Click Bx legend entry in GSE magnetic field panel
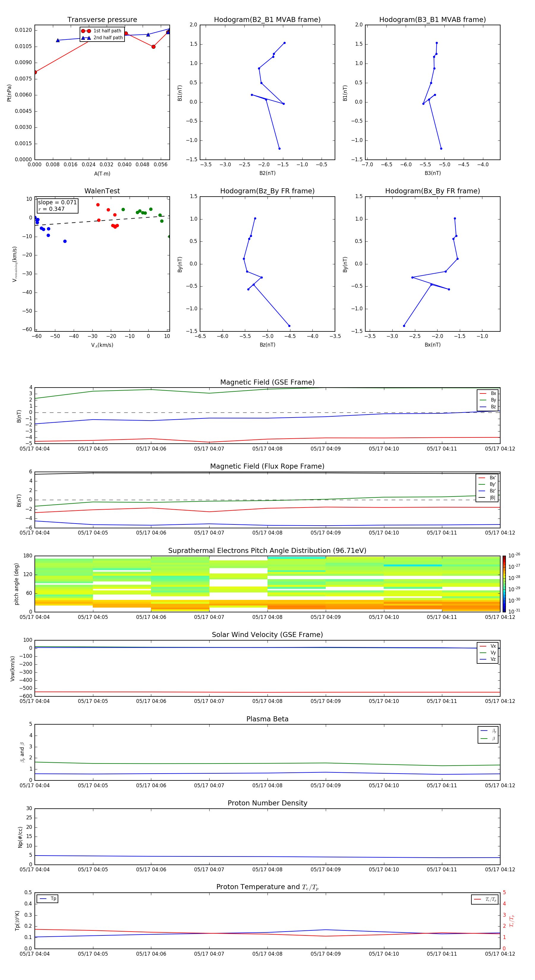The height and width of the screenshot is (980, 535). [488, 393]
